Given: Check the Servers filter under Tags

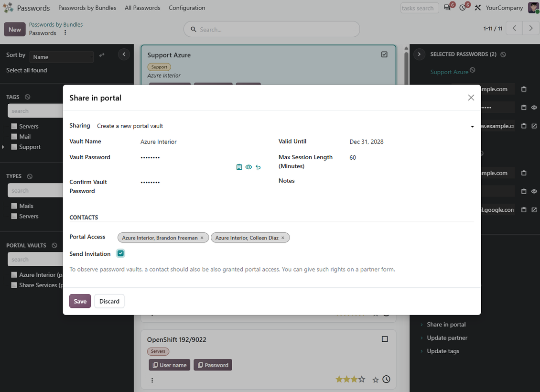Looking at the screenshot, I should point(14,126).
